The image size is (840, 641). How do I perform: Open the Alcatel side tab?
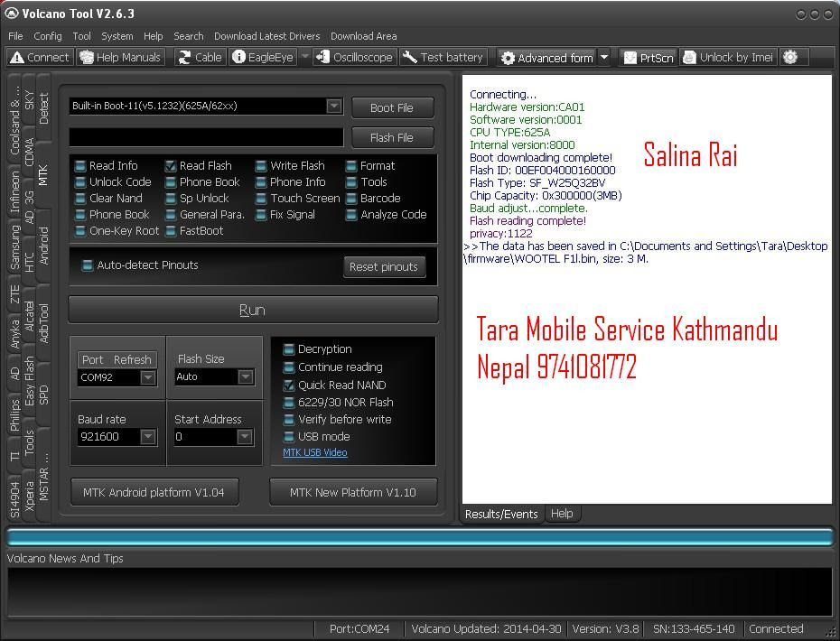pyautogui.click(x=30, y=317)
